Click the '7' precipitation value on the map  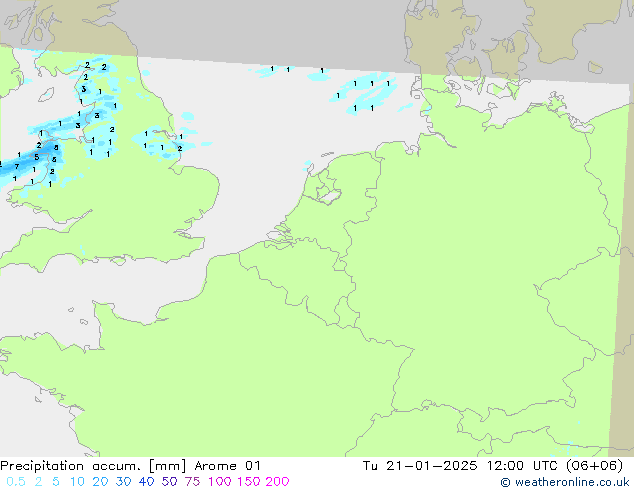point(17,166)
